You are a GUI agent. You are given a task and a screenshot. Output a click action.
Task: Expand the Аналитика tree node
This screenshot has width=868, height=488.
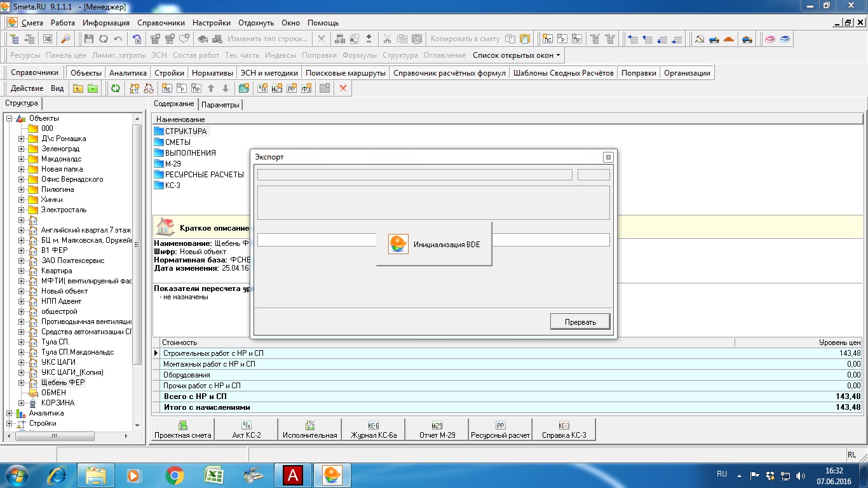[x=10, y=413]
